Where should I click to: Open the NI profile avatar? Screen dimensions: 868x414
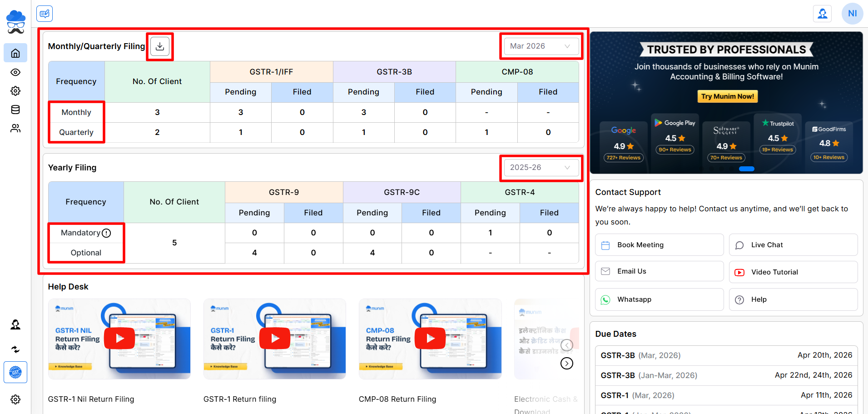[x=852, y=14]
